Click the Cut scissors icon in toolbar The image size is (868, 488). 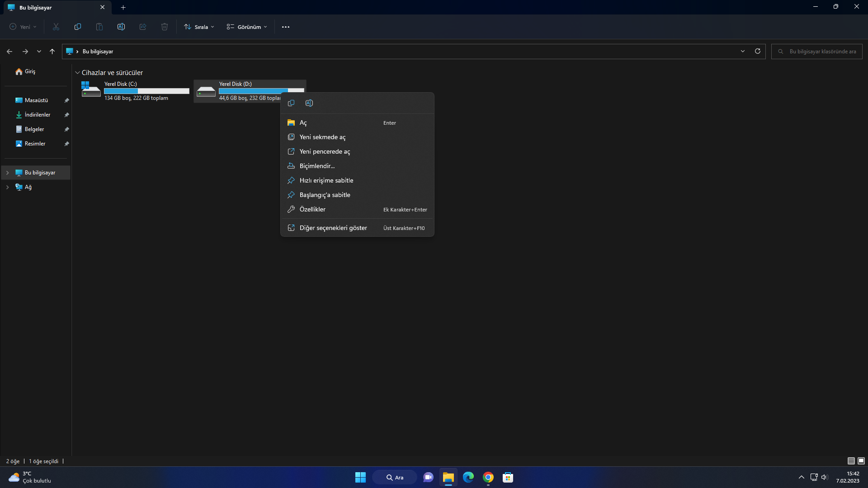[x=56, y=27]
